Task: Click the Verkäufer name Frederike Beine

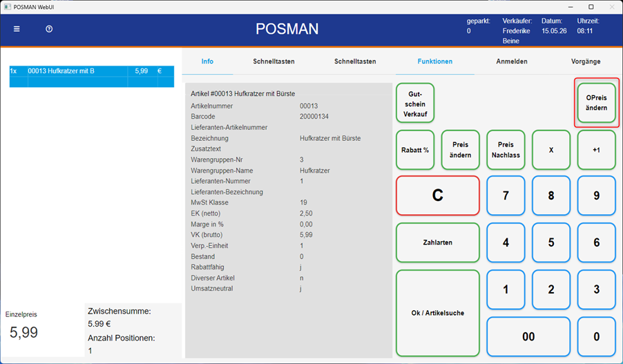Action: (x=516, y=36)
